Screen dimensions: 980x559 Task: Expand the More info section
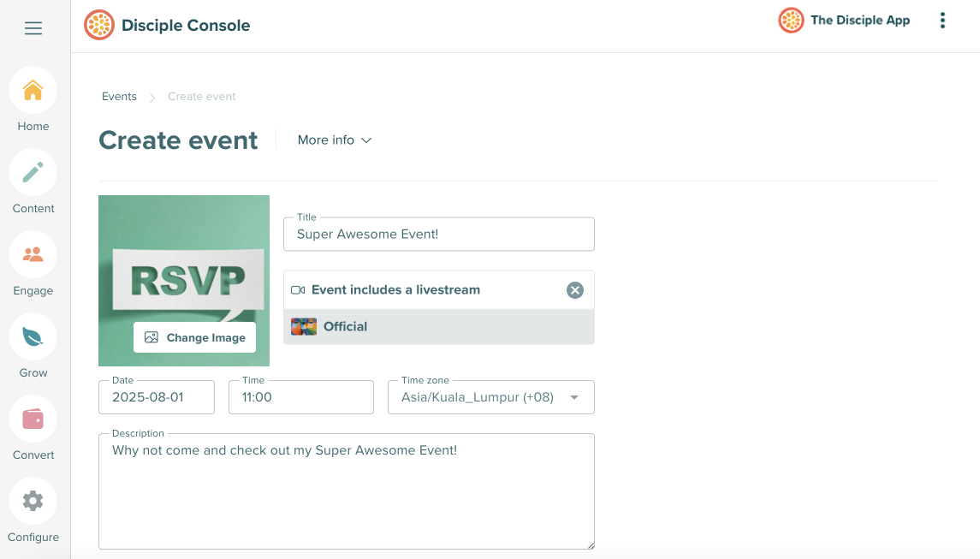[334, 140]
